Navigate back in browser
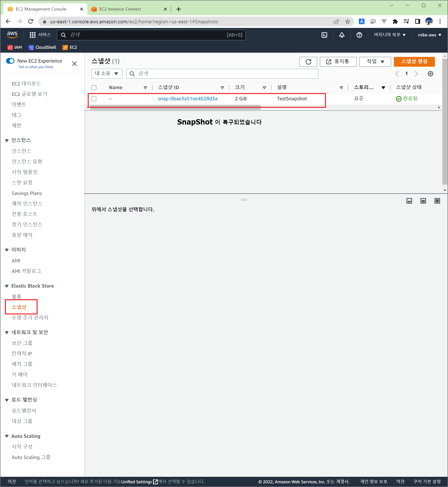The image size is (448, 487). tap(8, 21)
